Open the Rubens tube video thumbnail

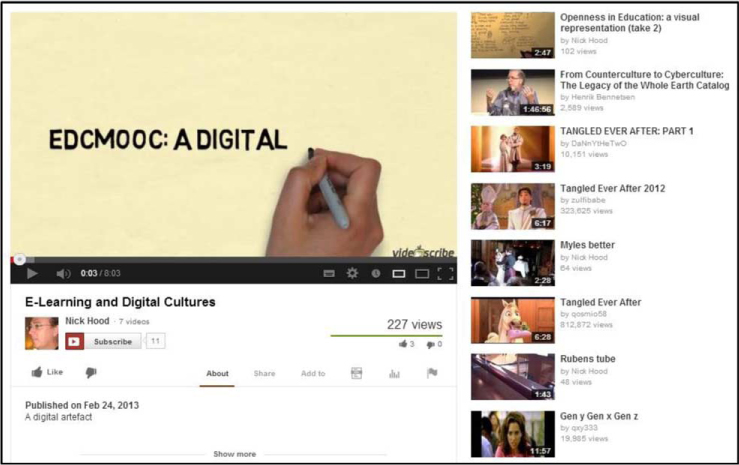512,377
